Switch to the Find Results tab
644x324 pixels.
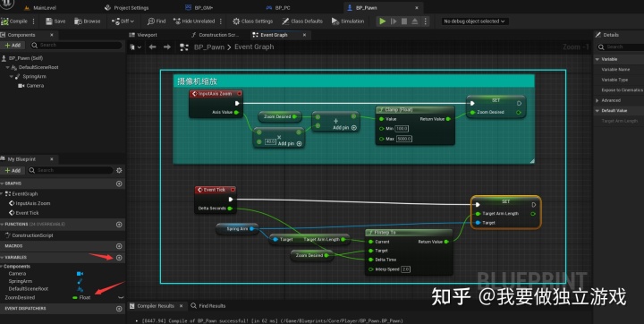(208, 306)
